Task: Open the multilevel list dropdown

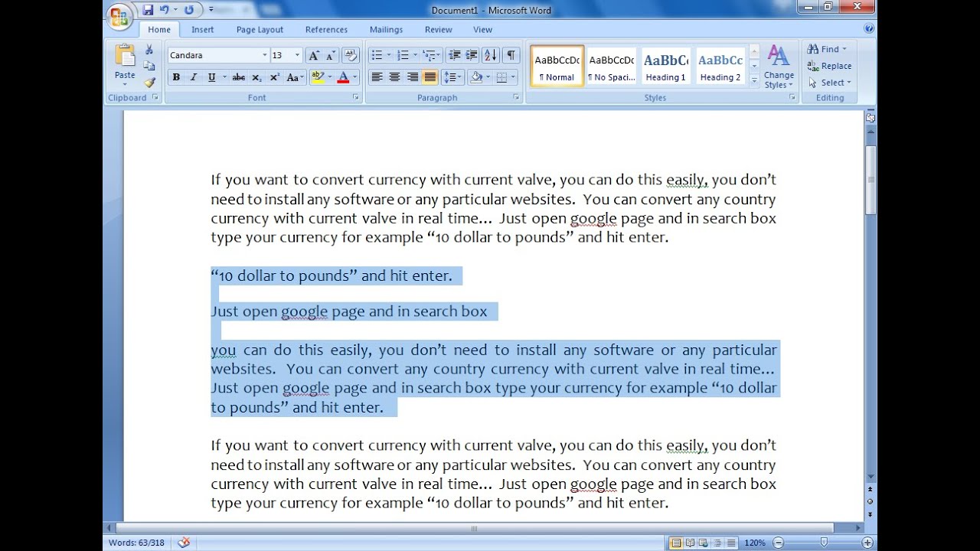Action: click(432, 55)
